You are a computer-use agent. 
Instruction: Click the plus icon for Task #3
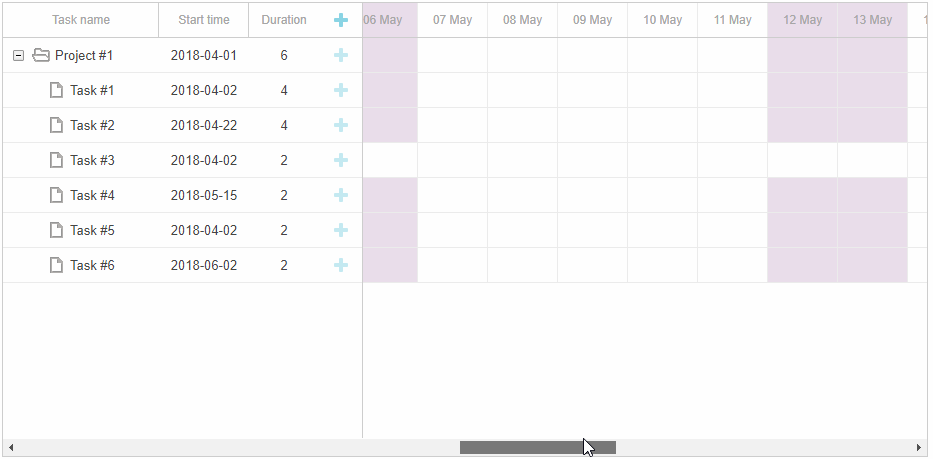pyautogui.click(x=341, y=160)
